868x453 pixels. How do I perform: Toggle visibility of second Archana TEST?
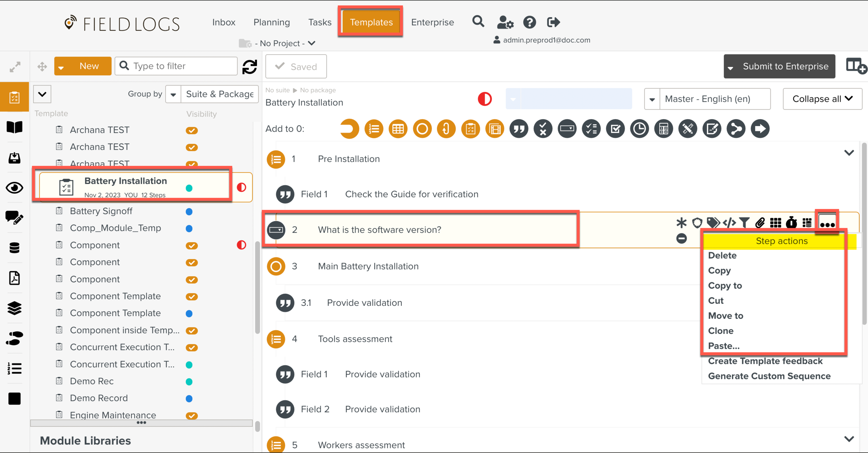click(192, 148)
